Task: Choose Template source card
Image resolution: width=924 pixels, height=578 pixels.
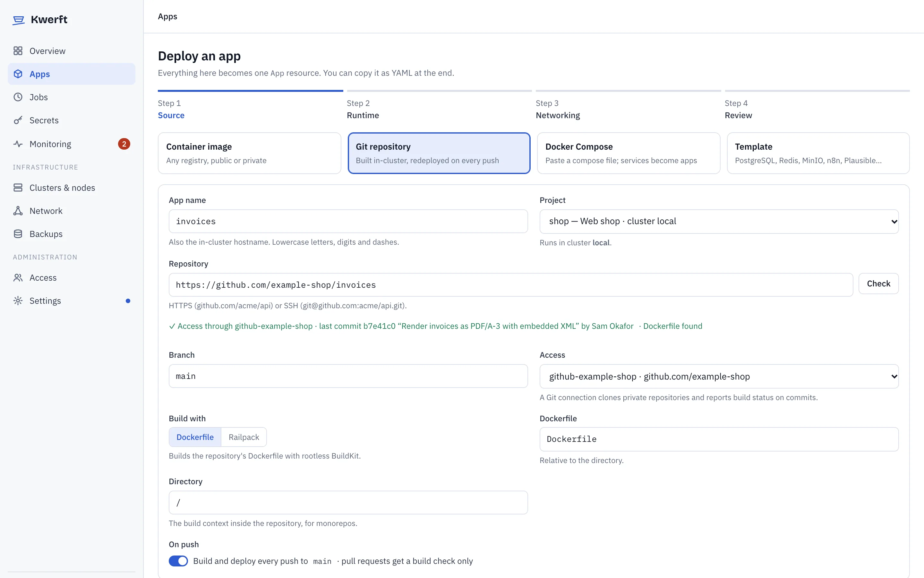Action: point(818,153)
